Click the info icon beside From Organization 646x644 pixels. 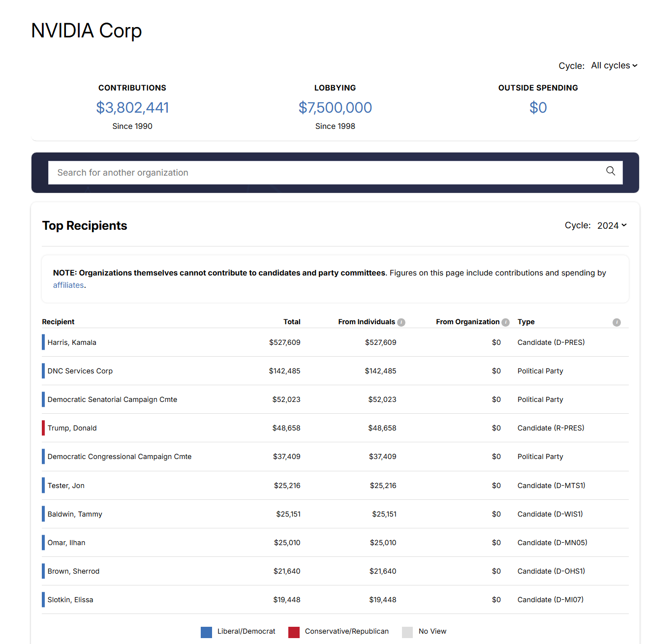click(505, 322)
